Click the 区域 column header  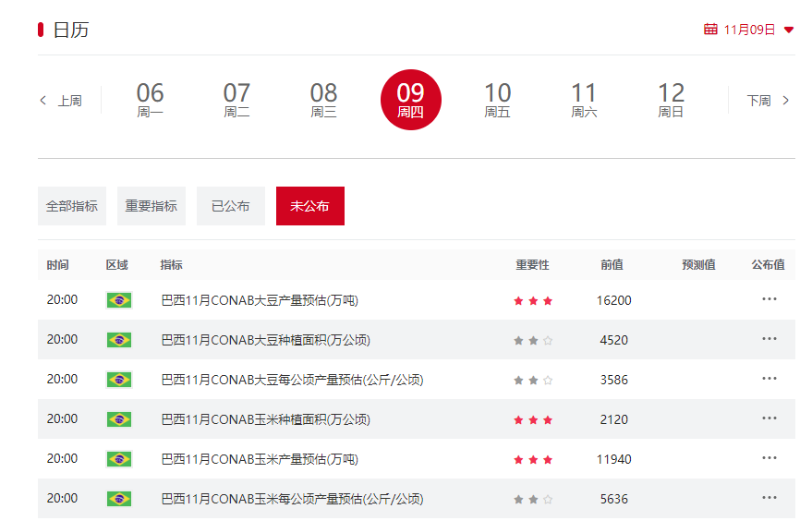pyautogui.click(x=117, y=265)
